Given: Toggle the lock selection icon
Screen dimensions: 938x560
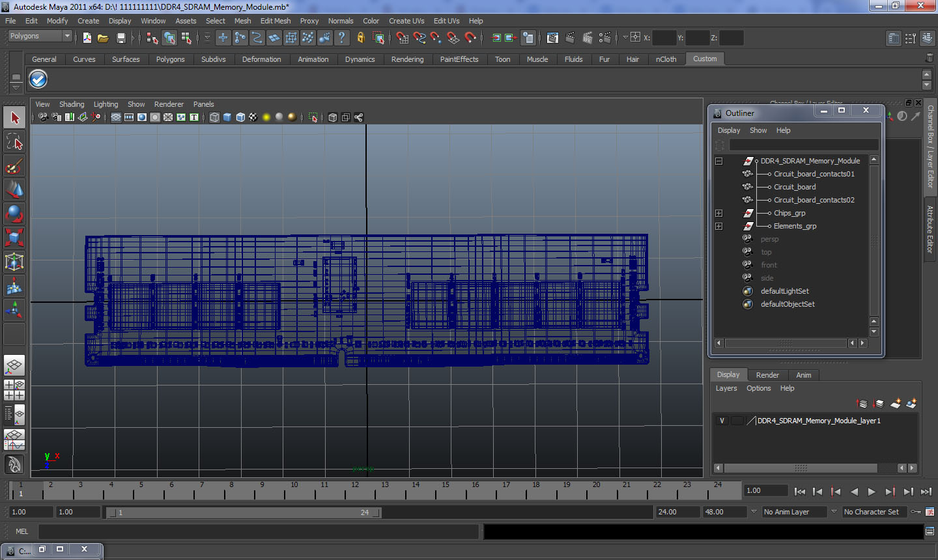Looking at the screenshot, I should pos(361,38).
